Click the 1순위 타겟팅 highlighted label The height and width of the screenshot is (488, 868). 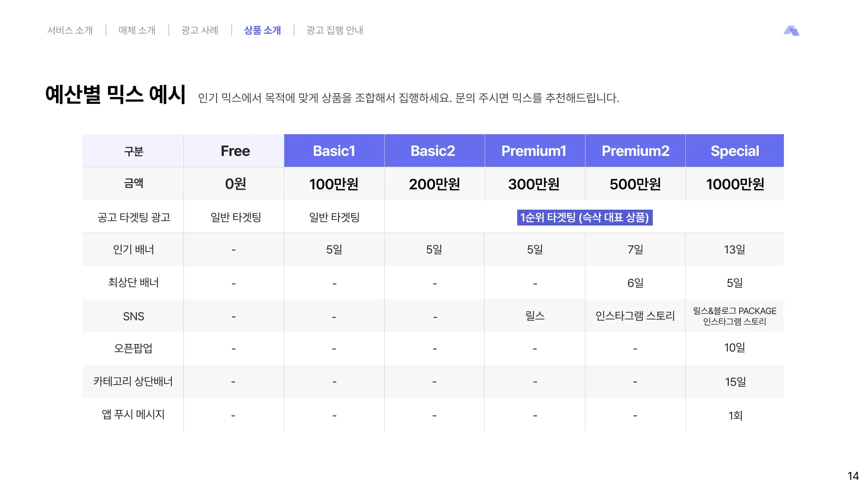coord(585,217)
